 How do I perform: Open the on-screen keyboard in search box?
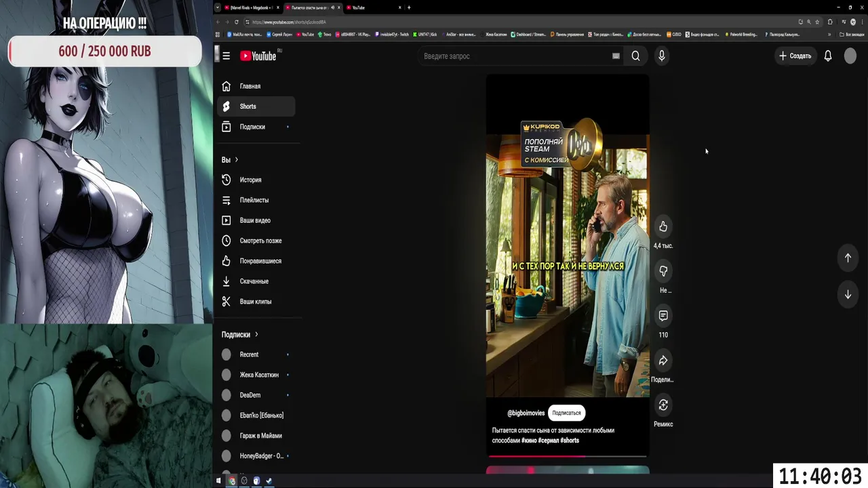(616, 56)
